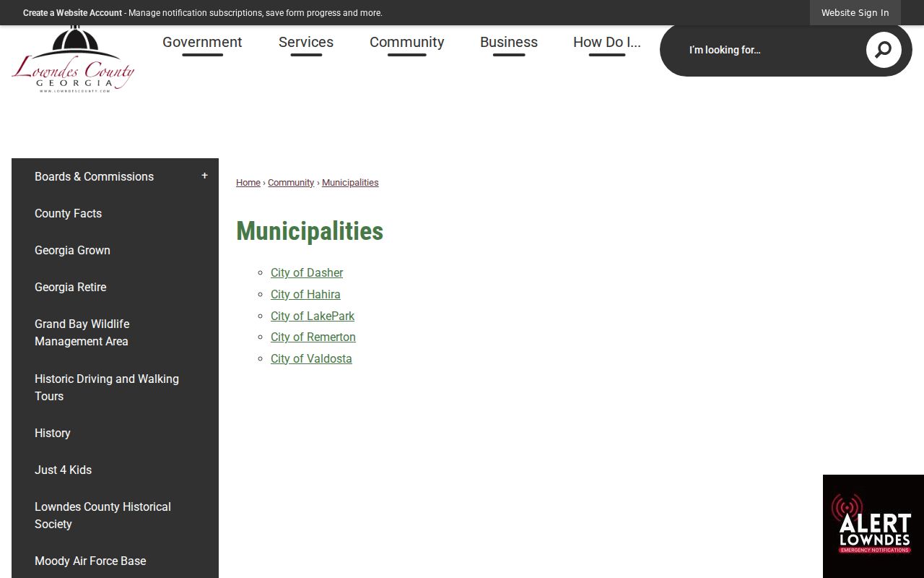The width and height of the screenshot is (924, 578).
Task: Open the Government menu
Action: [x=202, y=43]
